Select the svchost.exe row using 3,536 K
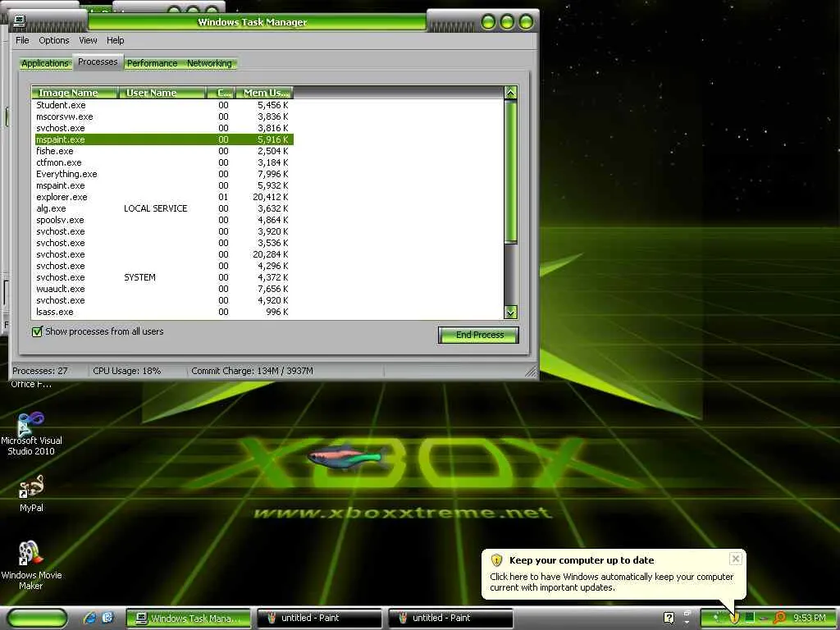Image resolution: width=840 pixels, height=630 pixels. click(x=163, y=243)
